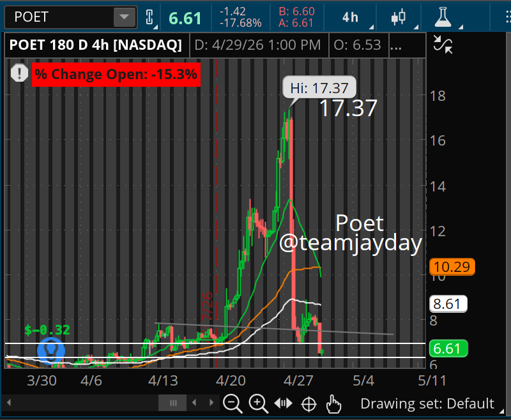Click the A: 6.61 ask value
The image size is (511, 420).
pos(296,23)
